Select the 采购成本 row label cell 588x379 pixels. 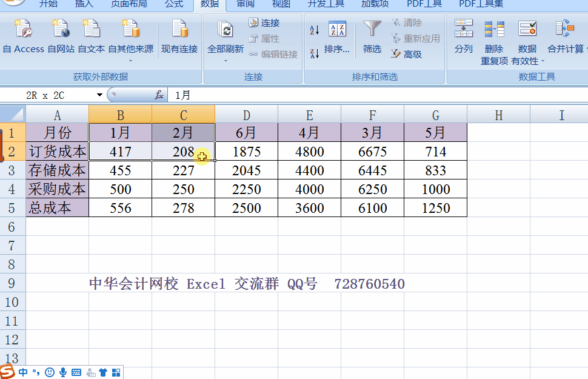(x=57, y=189)
